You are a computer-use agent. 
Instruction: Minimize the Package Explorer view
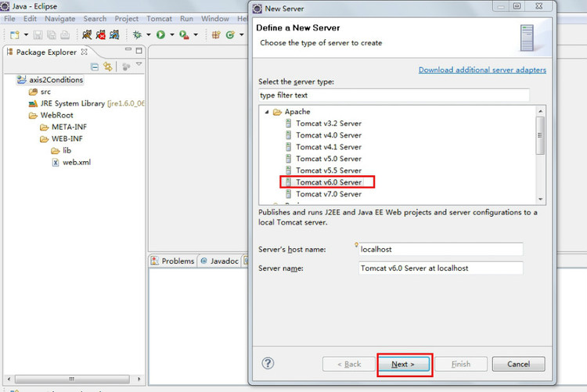point(128,49)
